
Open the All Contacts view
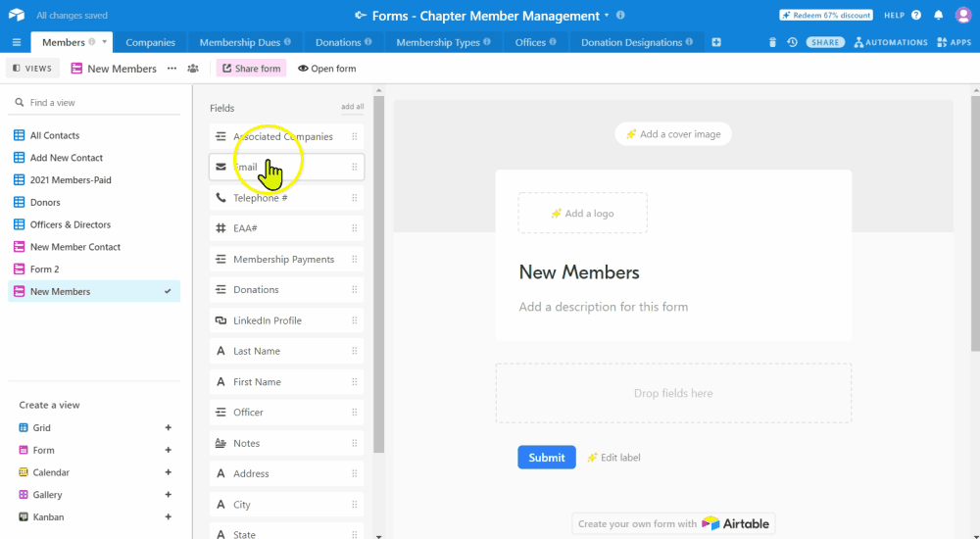94,135
